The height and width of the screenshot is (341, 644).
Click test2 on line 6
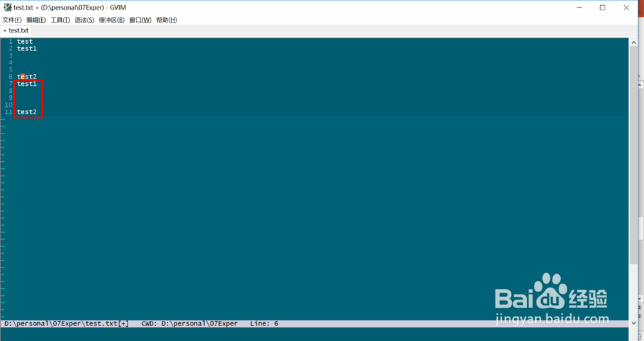point(26,77)
